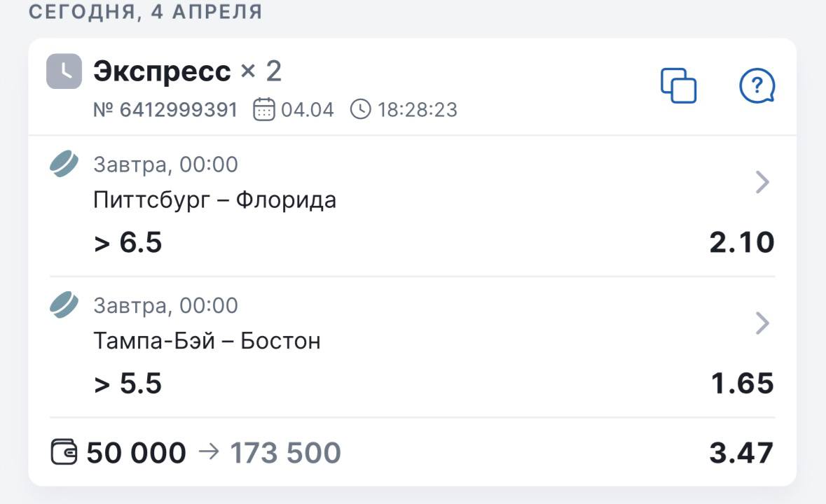Open the Питтсбург – Флорида match name
The width and height of the screenshot is (826, 504).
tap(214, 201)
